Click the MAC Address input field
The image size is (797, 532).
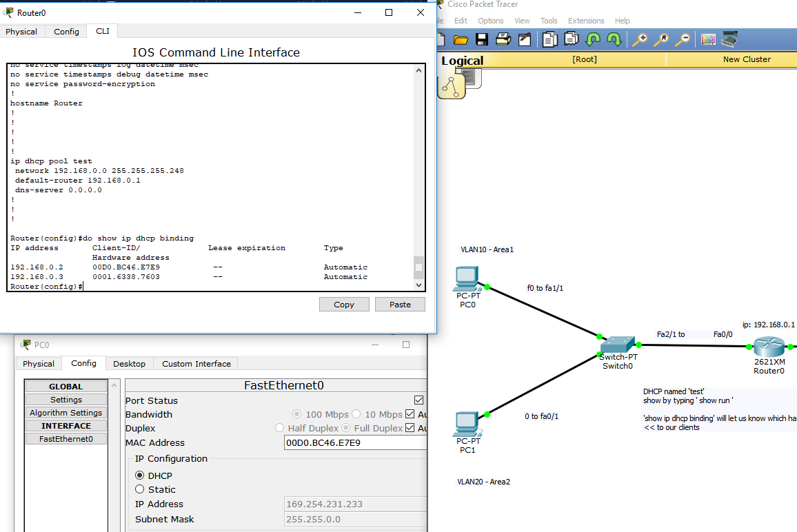tap(354, 443)
